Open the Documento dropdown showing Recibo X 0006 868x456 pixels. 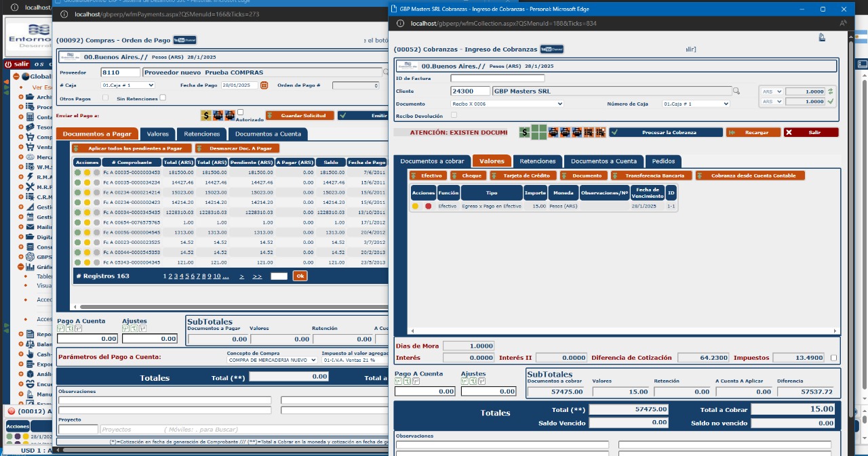[x=507, y=104]
